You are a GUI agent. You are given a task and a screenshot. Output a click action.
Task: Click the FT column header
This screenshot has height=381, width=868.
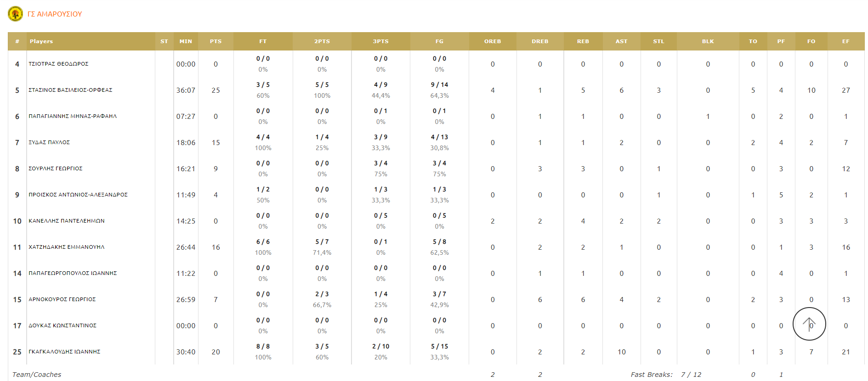pyautogui.click(x=263, y=41)
